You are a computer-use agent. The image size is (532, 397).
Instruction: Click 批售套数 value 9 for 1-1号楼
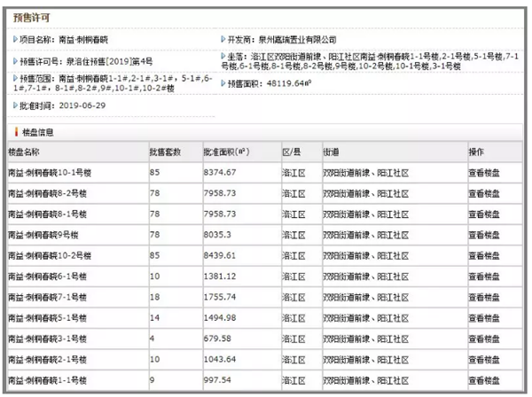click(152, 380)
